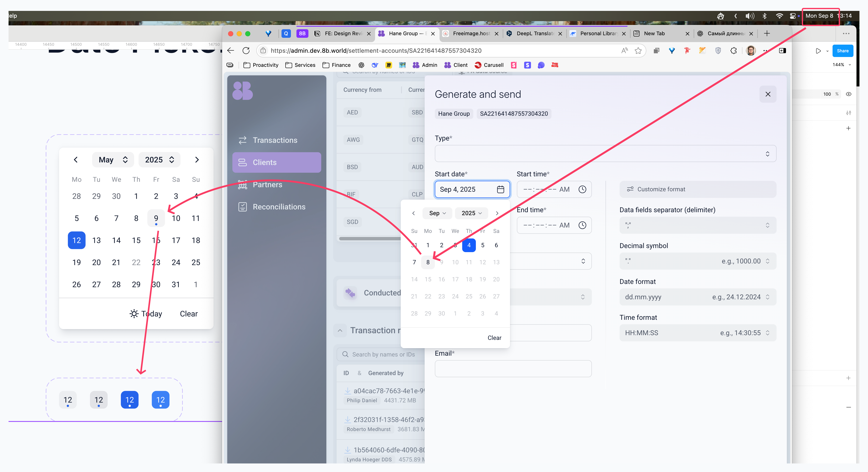The width and height of the screenshot is (868, 472).
Task: Click the Start date field
Action: (x=472, y=189)
